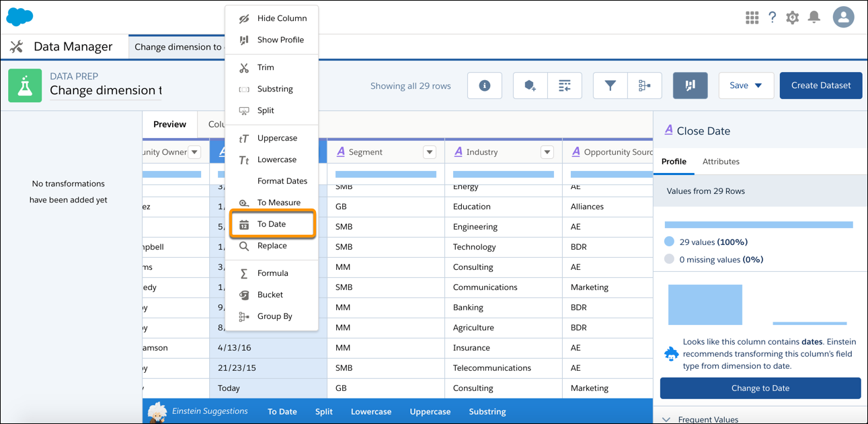Click the info icon button
868x424 pixels.
(x=484, y=85)
